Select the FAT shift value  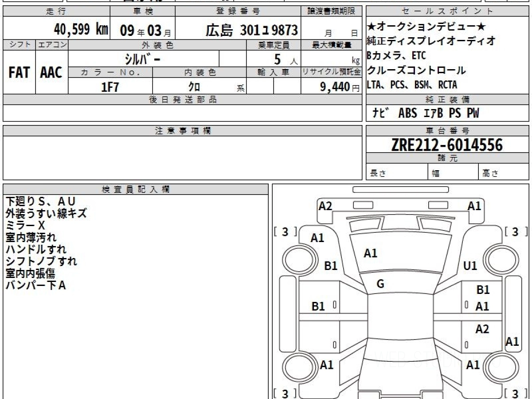pos(19,73)
